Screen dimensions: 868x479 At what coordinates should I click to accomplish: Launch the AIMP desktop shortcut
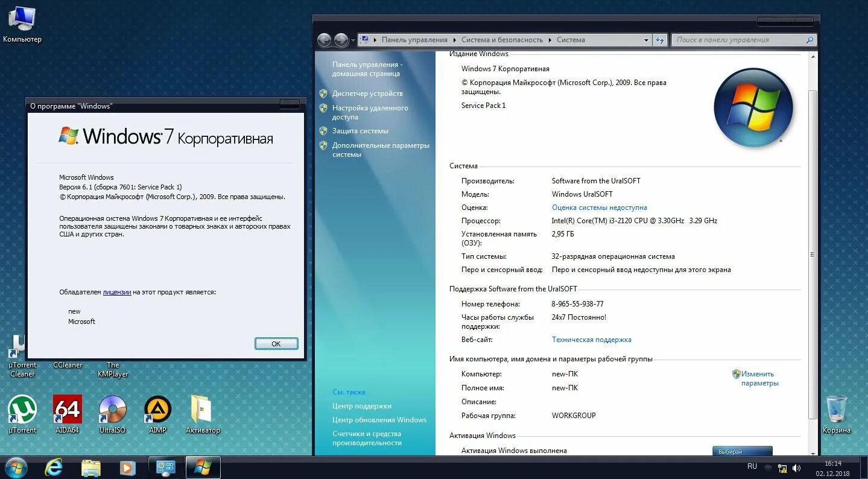tap(158, 414)
